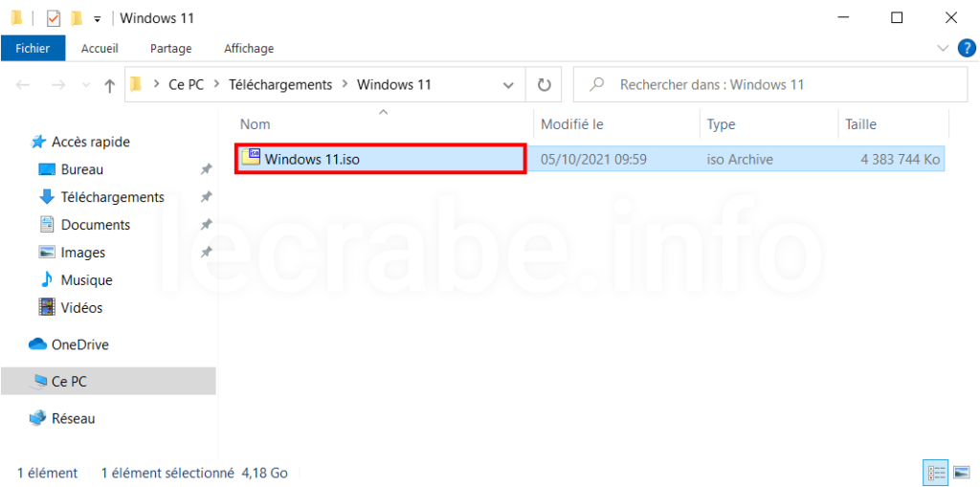Click the Bureau desktop icon
980x487 pixels.
[48, 169]
